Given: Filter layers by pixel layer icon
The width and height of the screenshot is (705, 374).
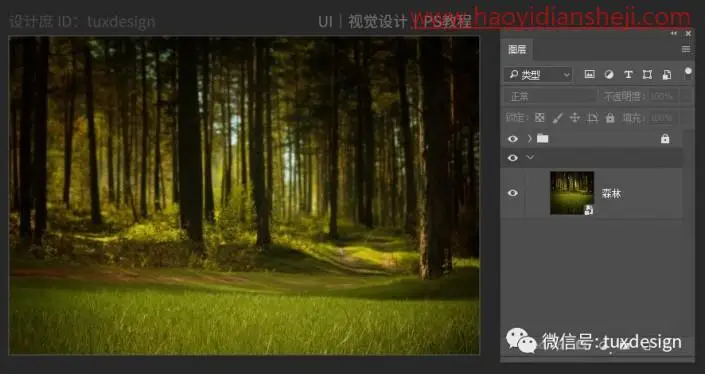Looking at the screenshot, I should (589, 75).
